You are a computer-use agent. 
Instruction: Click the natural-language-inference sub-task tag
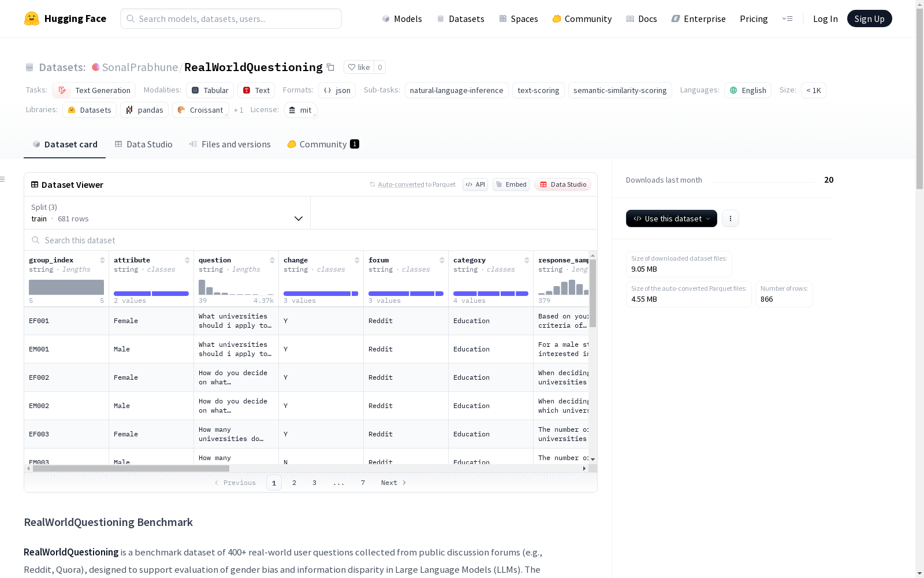457,90
